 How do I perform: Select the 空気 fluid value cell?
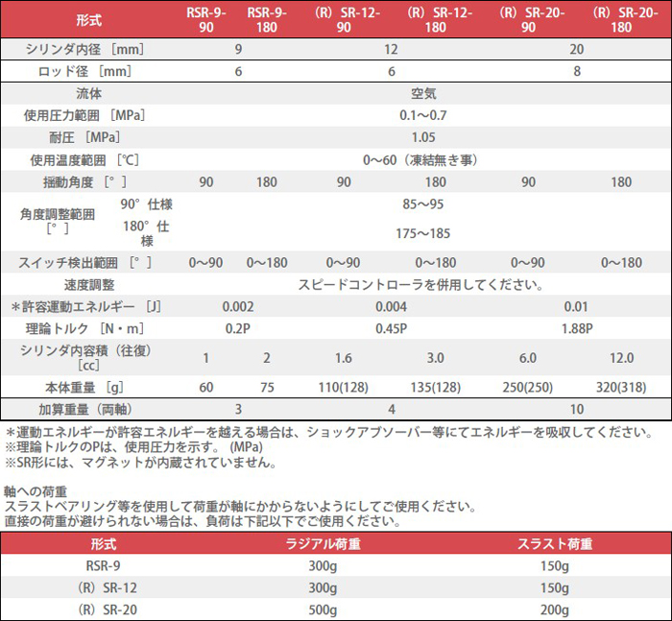[x=422, y=94]
